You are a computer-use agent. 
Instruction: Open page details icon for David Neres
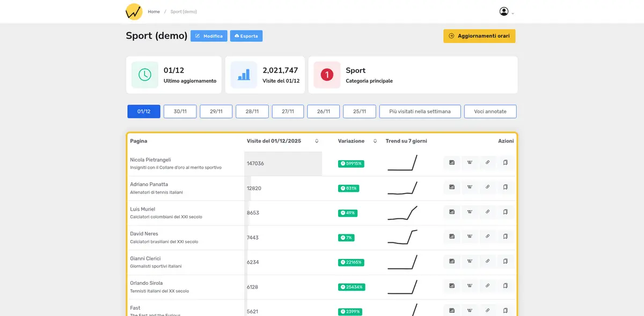452,236
